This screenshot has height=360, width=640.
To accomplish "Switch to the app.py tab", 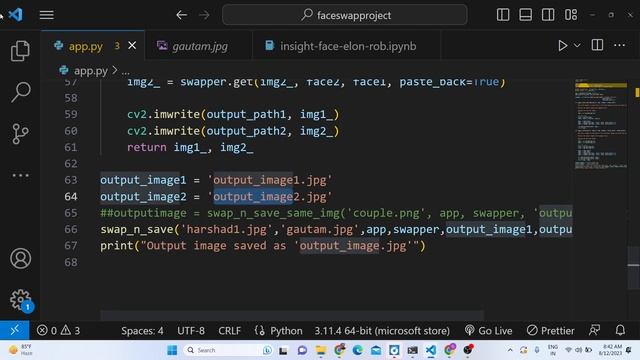I will pos(85,46).
